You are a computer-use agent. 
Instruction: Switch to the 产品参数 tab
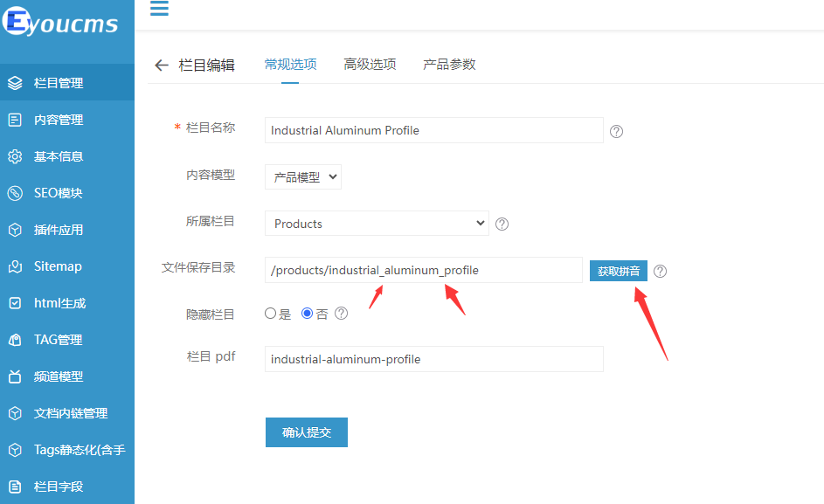pos(449,65)
